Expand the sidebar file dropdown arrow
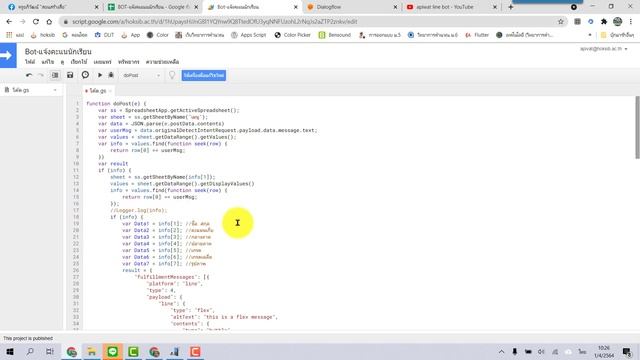 click(x=55, y=90)
